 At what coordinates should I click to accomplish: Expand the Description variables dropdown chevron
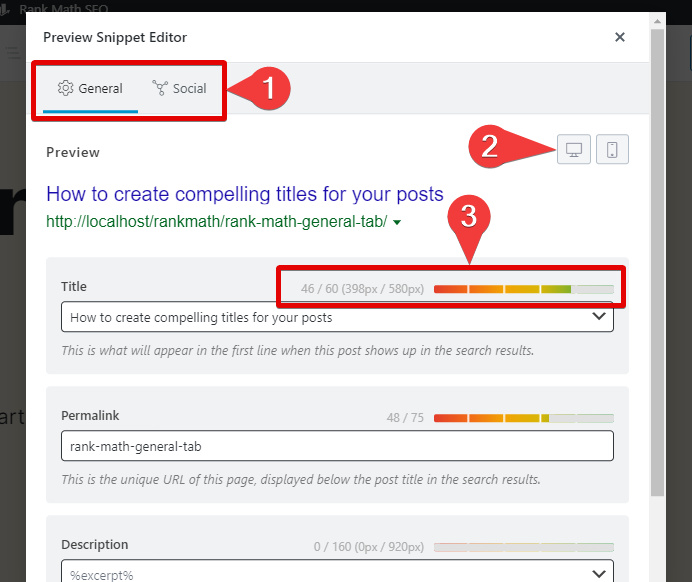[600, 573]
